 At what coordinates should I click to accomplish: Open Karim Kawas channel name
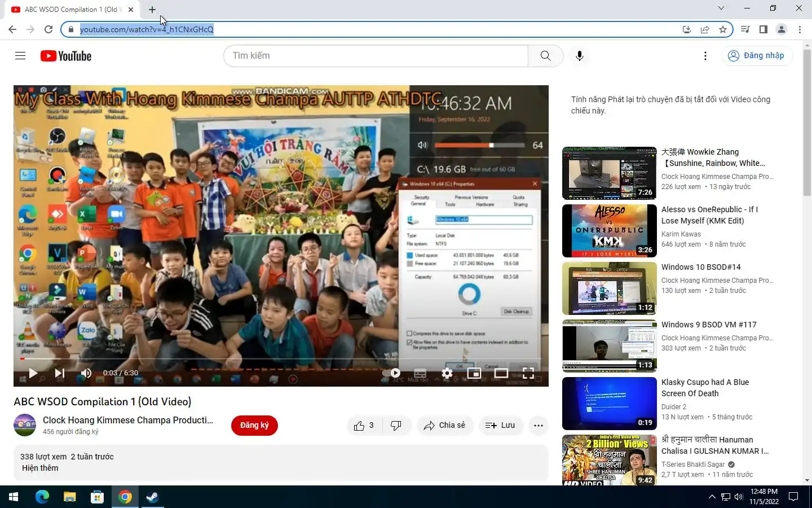[681, 234]
